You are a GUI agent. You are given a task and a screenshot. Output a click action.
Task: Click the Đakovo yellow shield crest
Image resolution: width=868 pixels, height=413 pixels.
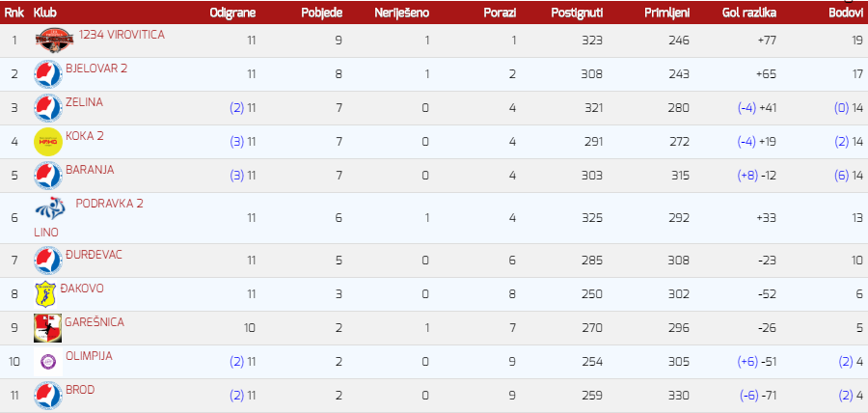[45, 294]
